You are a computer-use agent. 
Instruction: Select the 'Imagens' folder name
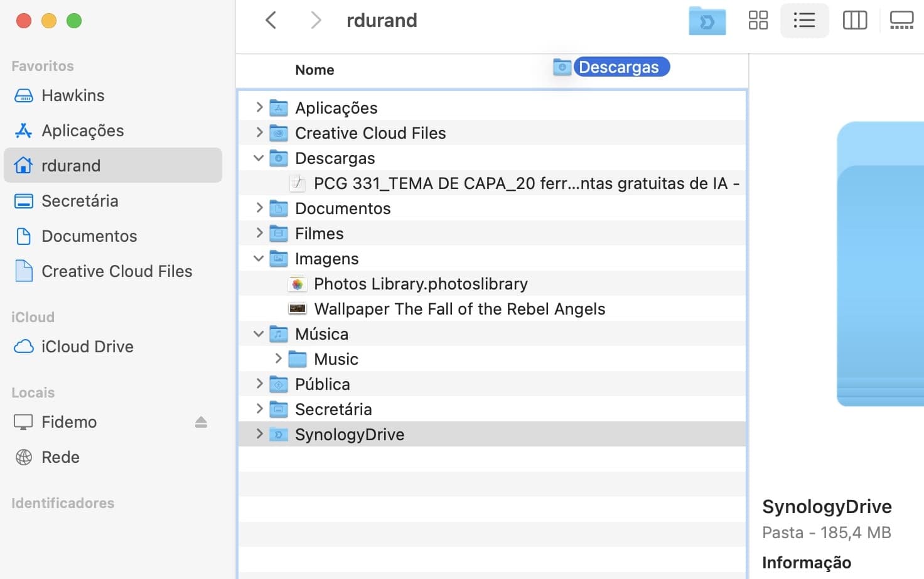pos(326,259)
